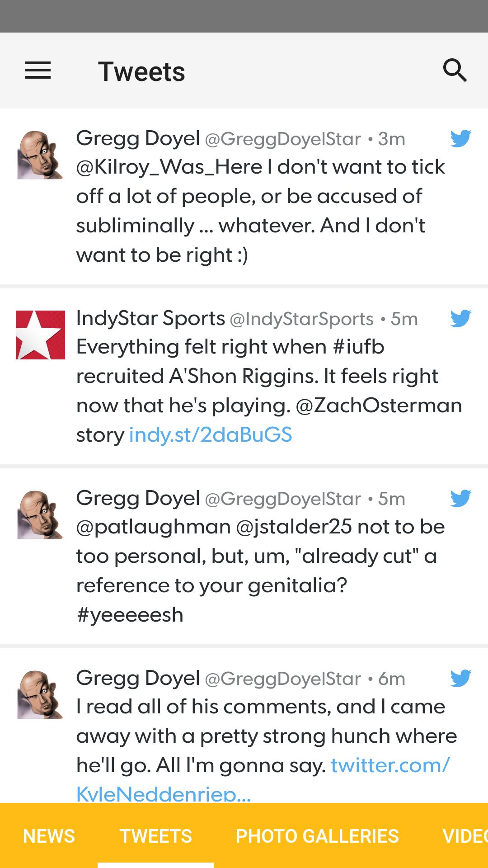Click the #yeeeeesh hashtag

pos(130,615)
